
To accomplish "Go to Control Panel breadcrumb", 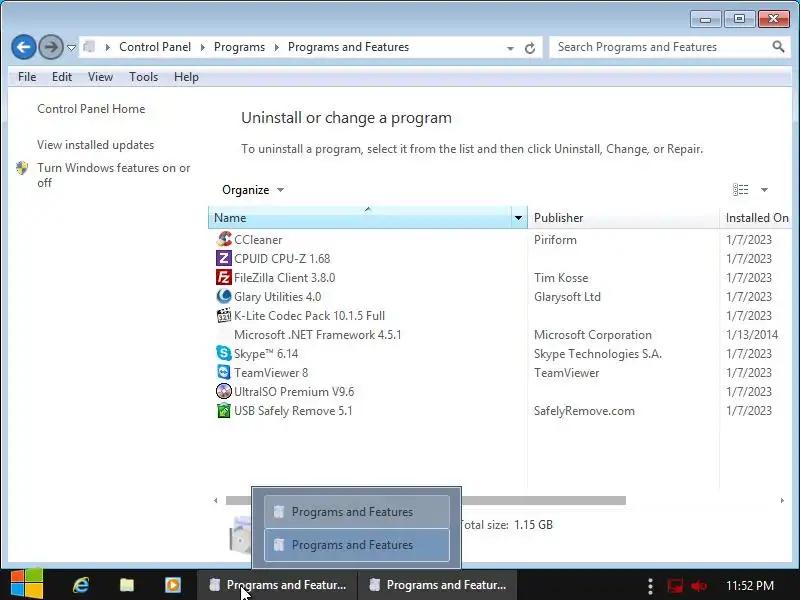I will [x=155, y=47].
